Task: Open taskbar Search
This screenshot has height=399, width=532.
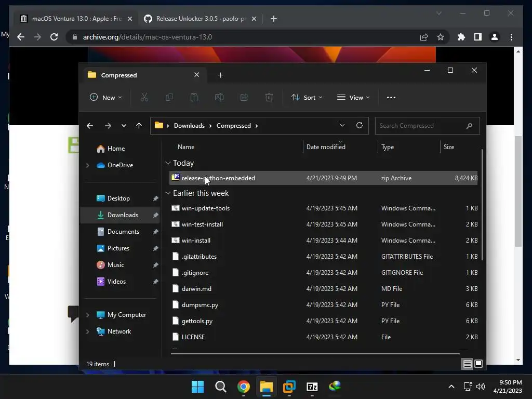Action: tap(220, 387)
